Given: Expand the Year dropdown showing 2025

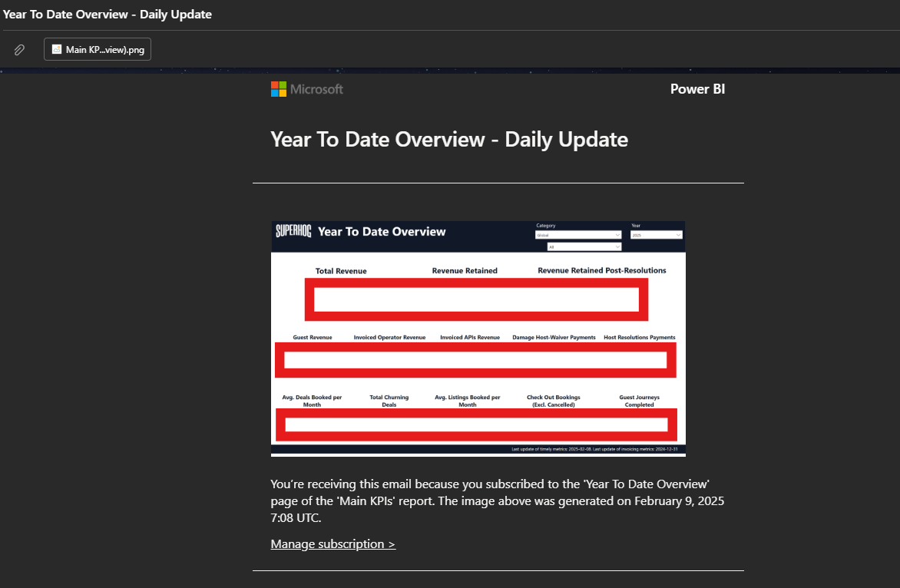Looking at the screenshot, I should tap(656, 235).
